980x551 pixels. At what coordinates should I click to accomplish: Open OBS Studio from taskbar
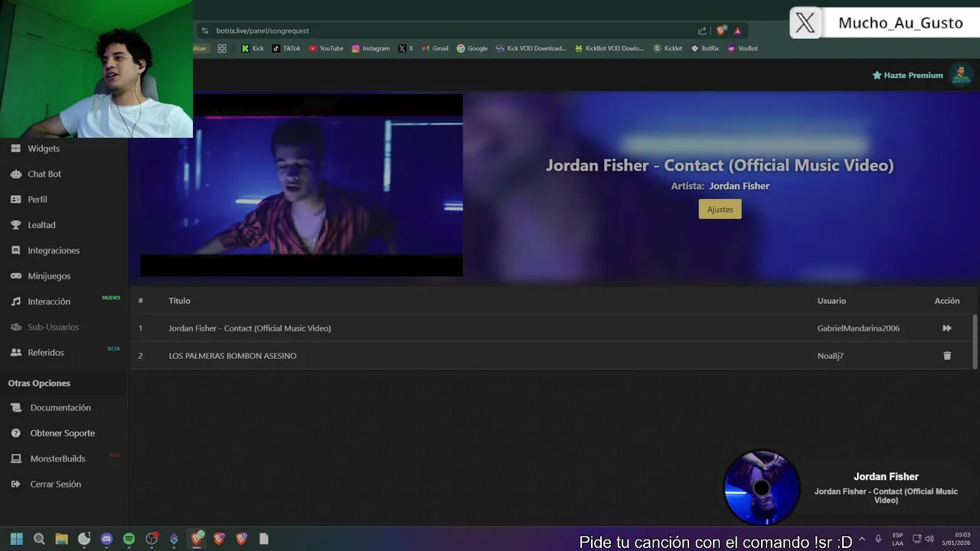coord(152,539)
